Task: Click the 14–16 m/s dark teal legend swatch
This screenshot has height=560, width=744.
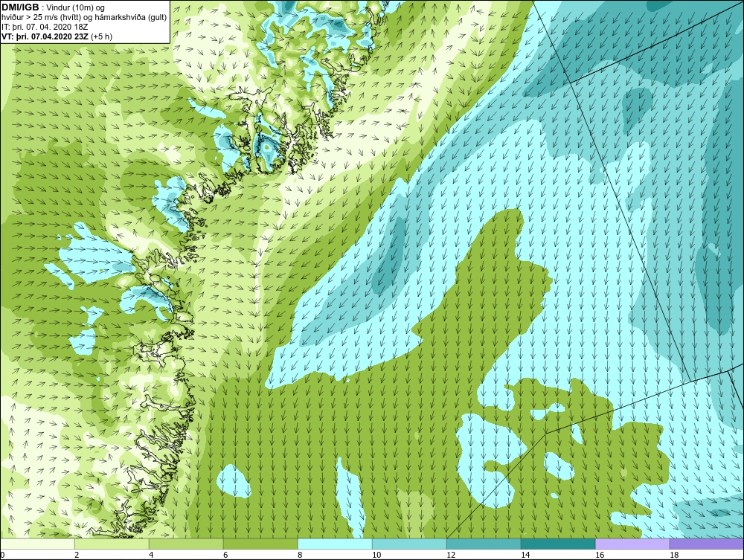Action: (558, 544)
